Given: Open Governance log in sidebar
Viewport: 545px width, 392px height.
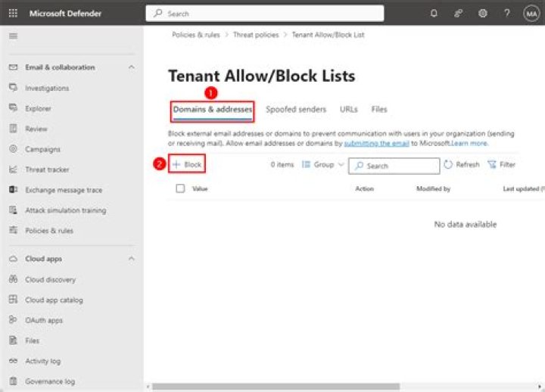Looking at the screenshot, I should tap(50, 381).
